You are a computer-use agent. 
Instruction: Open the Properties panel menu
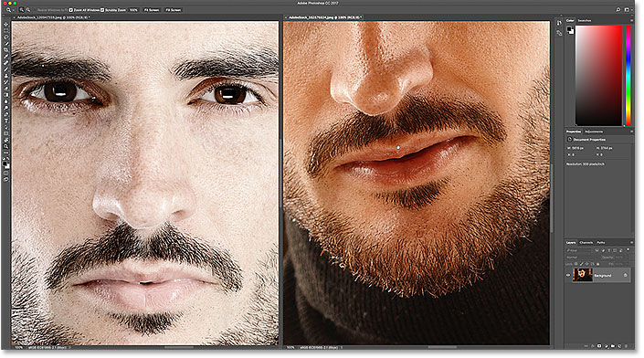point(632,132)
